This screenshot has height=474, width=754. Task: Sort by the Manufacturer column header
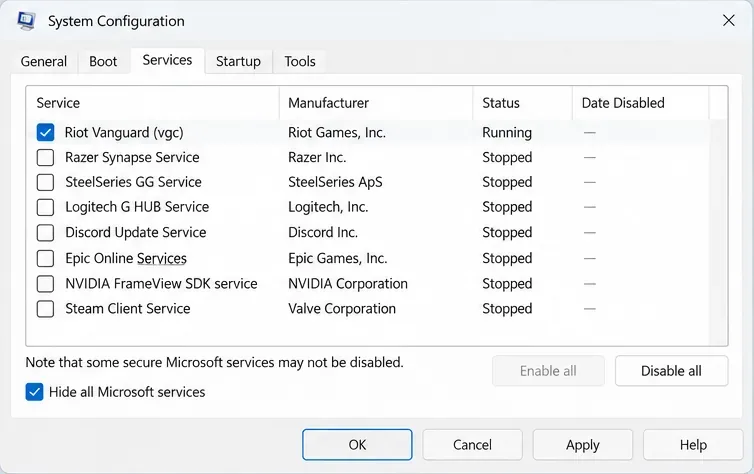(x=376, y=103)
